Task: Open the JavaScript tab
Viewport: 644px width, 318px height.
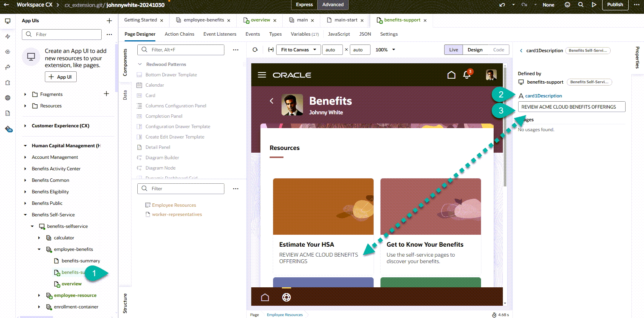Action: tap(339, 34)
